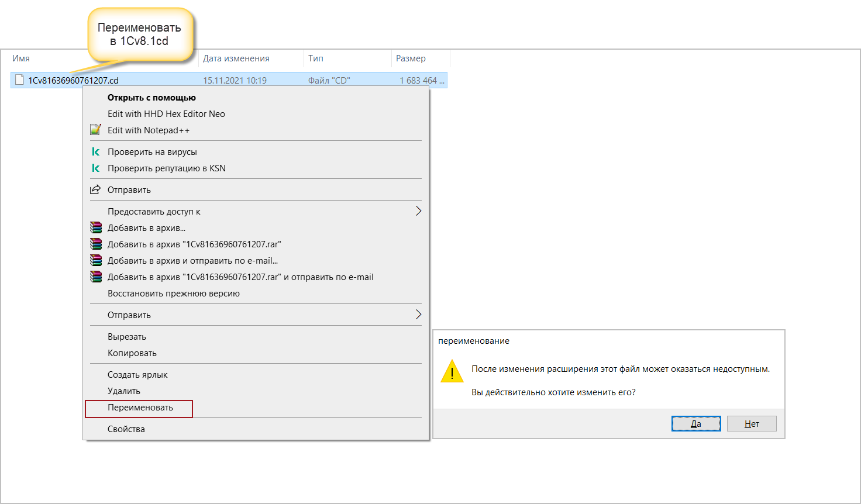Image resolution: width=861 pixels, height=504 pixels.
Task: Click WinRAR icon beside the .rar 'и отправить по e-mail' entry
Action: point(95,277)
